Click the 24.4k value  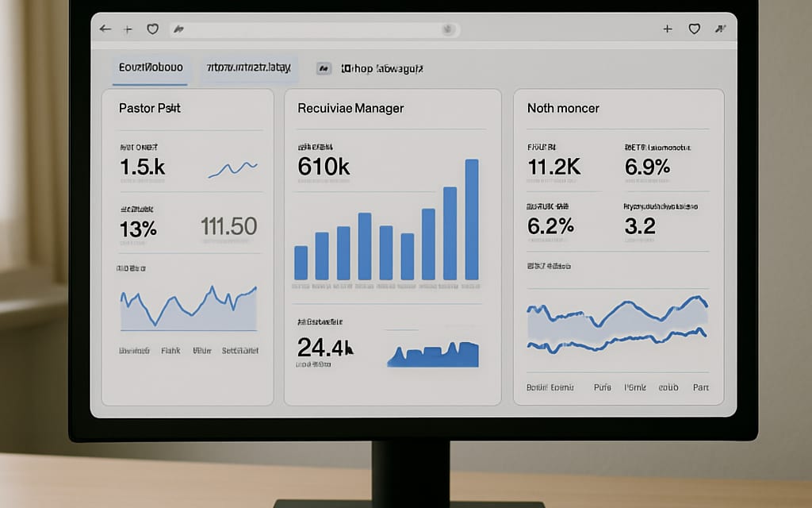325,348
